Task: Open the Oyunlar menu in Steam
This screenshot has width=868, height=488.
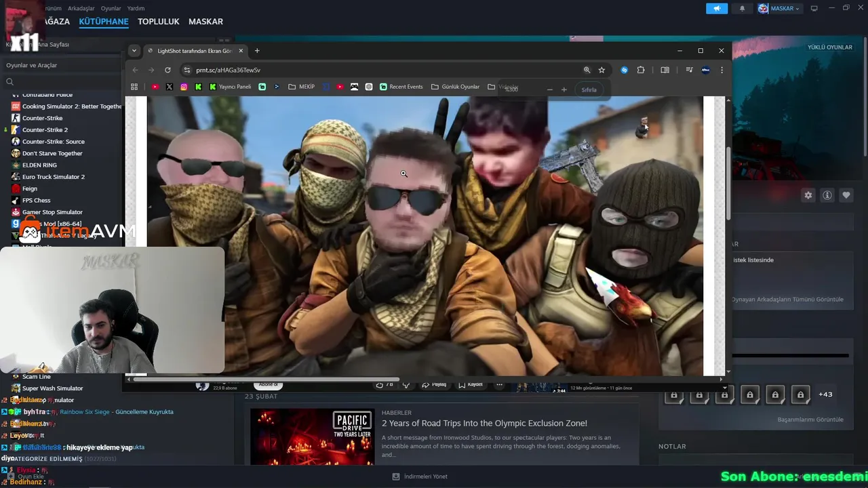Action: pos(111,9)
